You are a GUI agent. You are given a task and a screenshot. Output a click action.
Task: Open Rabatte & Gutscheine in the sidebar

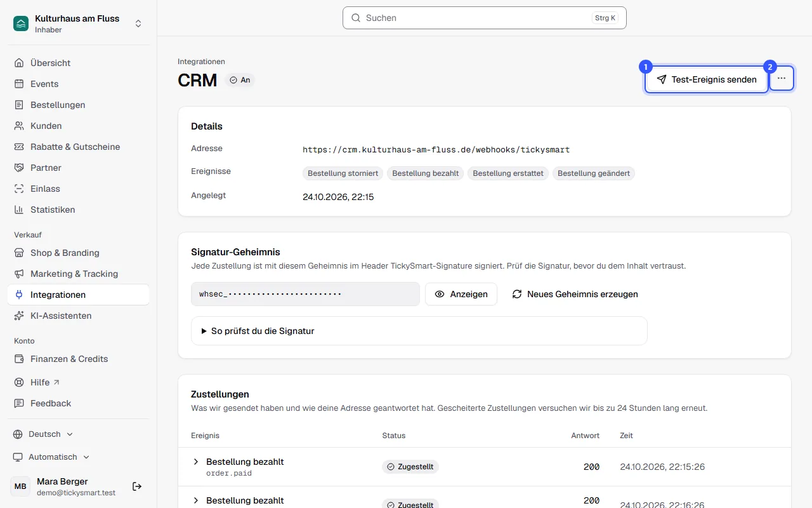(x=79, y=147)
